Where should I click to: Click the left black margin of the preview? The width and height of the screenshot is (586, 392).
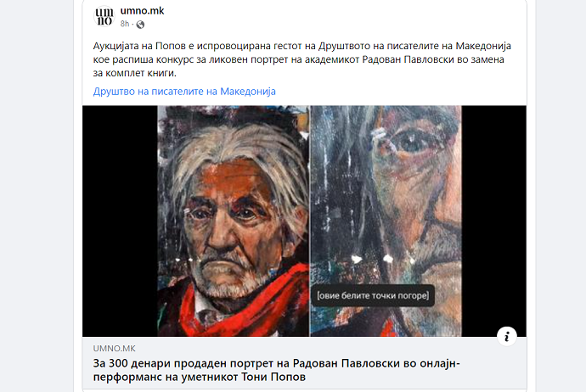[x=120, y=221]
